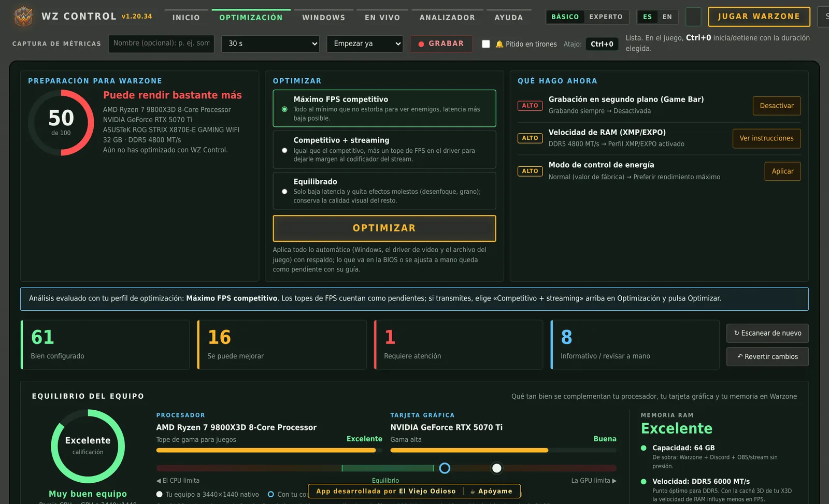Click the ALTO badge for Velocidad de RAM
This screenshot has width=829, height=504.
[530, 138]
